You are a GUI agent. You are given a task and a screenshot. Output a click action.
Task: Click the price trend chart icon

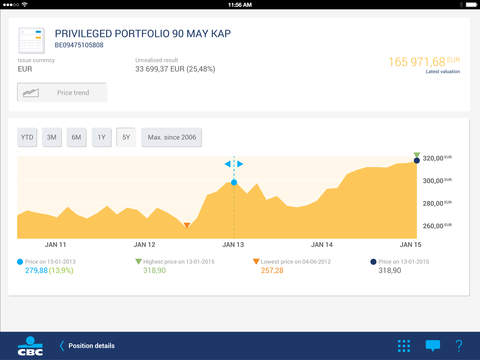point(31,93)
